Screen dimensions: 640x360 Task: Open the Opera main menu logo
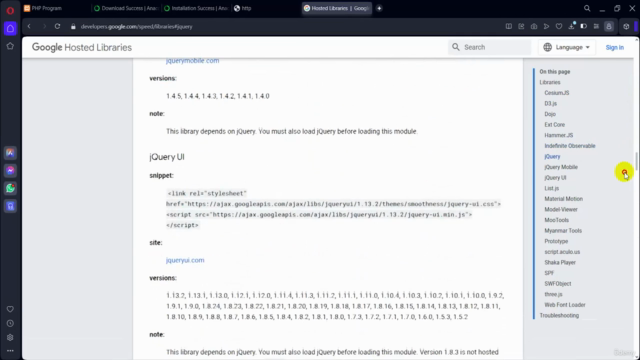point(10,10)
